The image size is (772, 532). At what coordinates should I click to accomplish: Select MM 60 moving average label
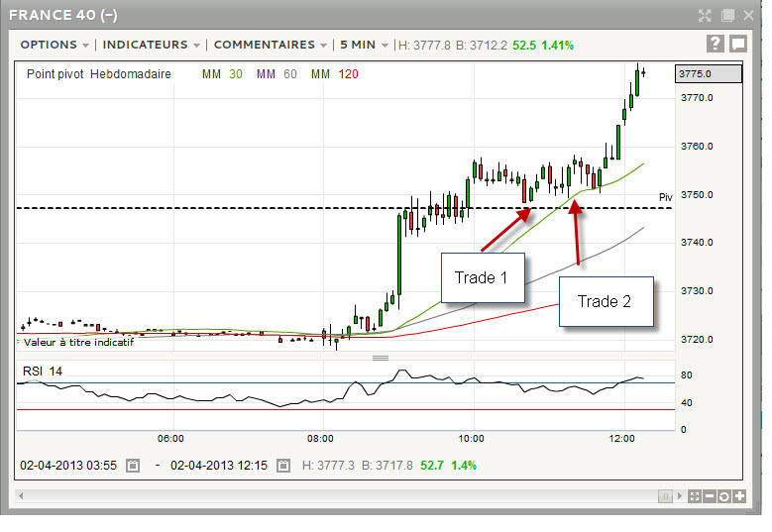[276, 74]
